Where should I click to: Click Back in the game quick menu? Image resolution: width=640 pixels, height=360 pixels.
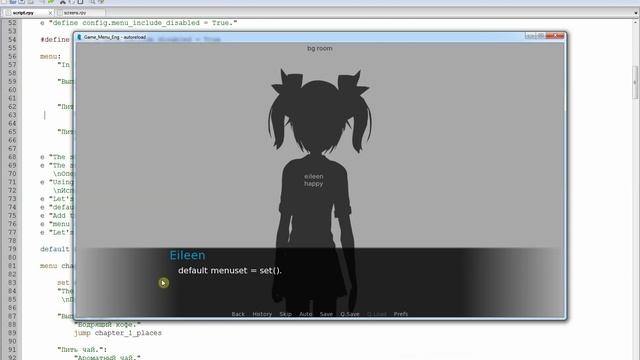[238, 314]
